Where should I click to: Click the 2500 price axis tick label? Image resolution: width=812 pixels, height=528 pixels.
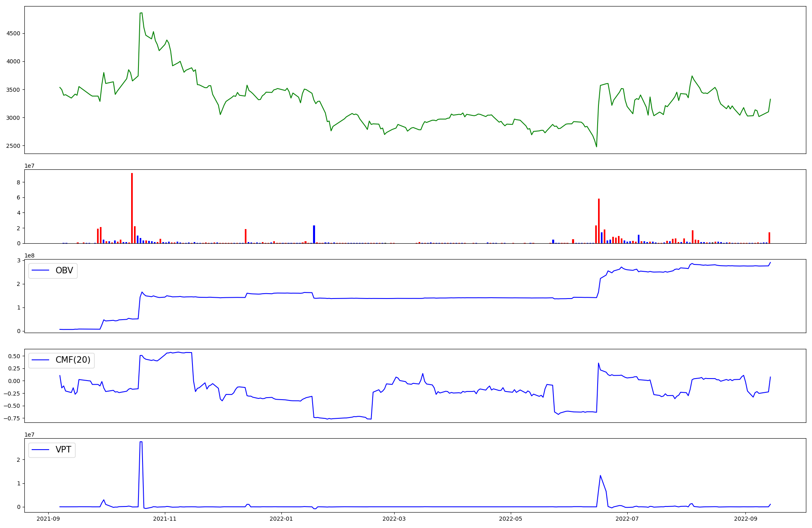13,146
